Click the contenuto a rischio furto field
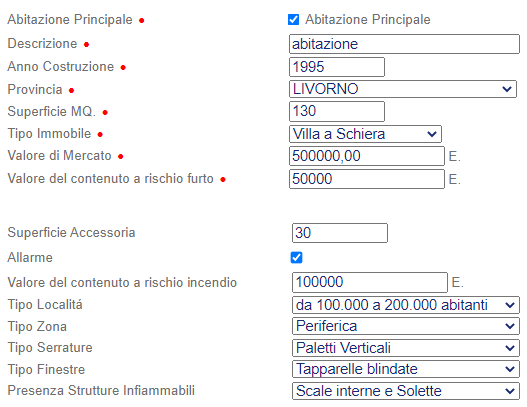Screen dimensions: 527x407 tap(367, 179)
